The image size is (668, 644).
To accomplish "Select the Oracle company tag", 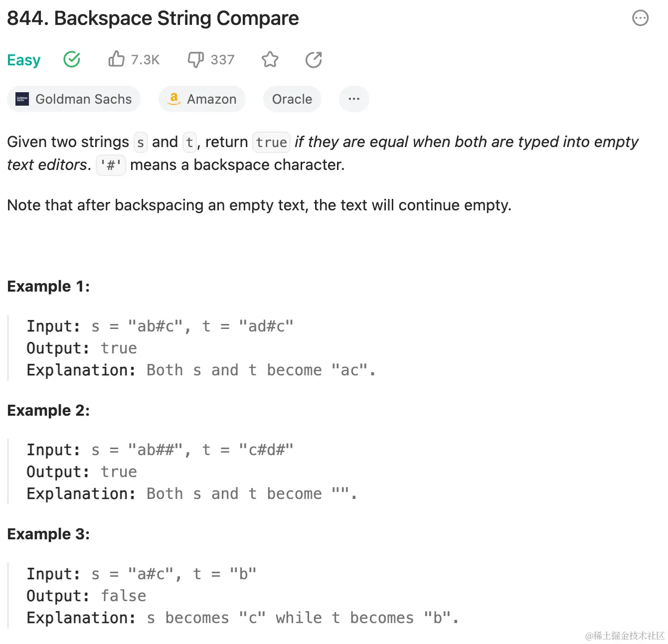I will click(x=292, y=99).
